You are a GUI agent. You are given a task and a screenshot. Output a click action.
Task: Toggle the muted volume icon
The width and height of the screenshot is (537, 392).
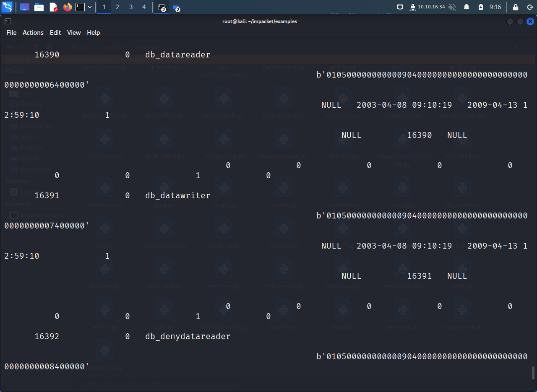(452, 7)
